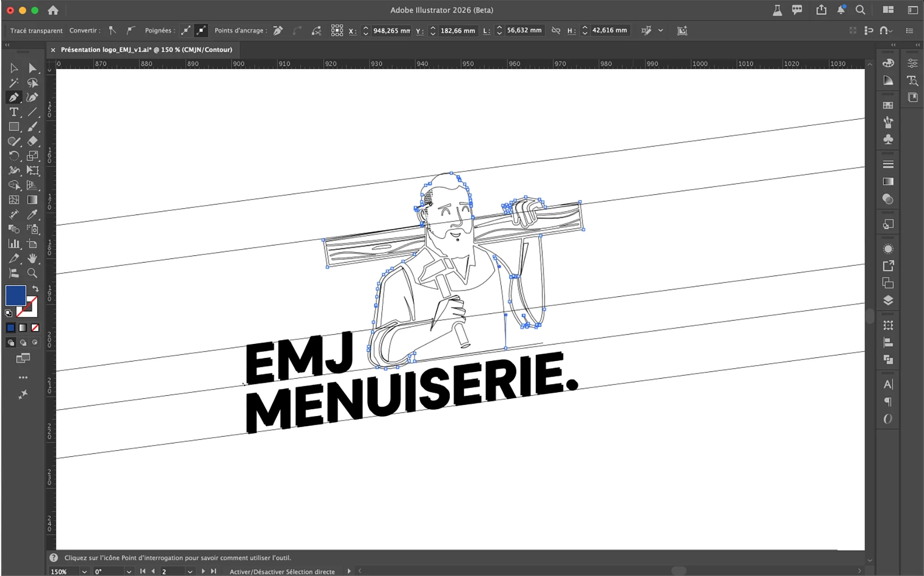Click the blue fill color swatch
The image size is (924, 576).
tap(15, 294)
